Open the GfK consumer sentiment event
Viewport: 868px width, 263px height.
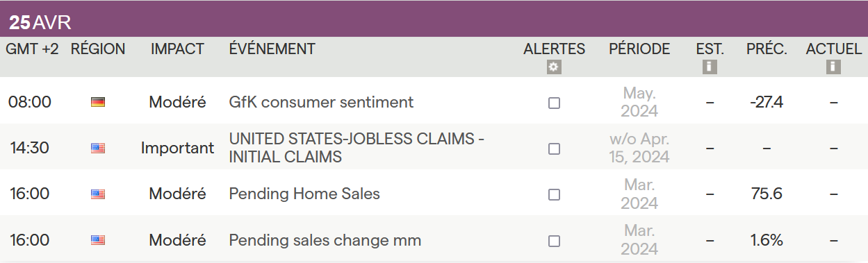point(321,102)
